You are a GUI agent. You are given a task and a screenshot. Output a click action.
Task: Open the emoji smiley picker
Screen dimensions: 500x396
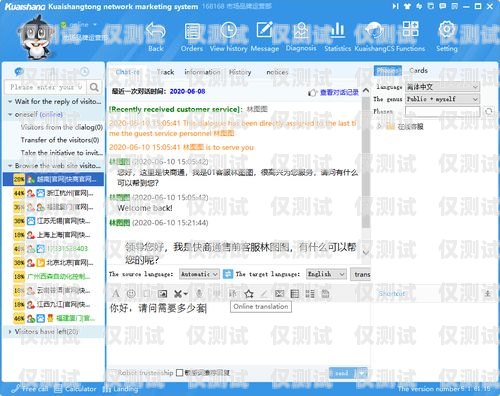[x=131, y=294]
